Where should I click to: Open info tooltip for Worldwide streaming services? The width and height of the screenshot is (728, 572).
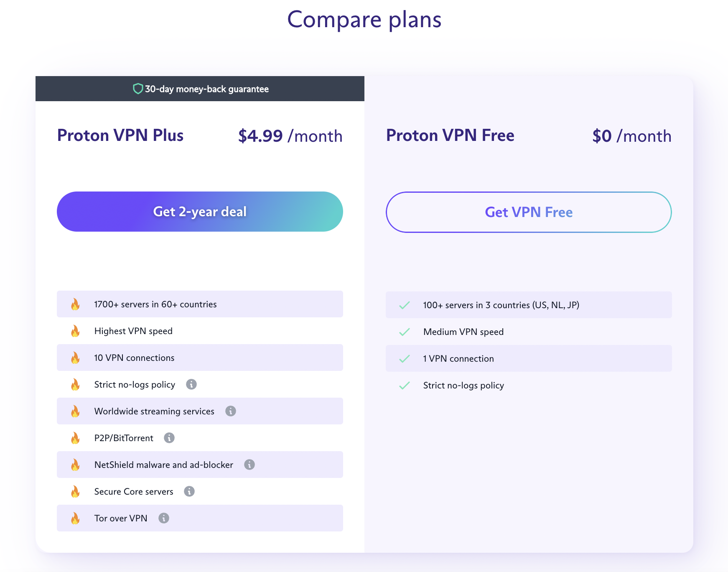pos(231,411)
